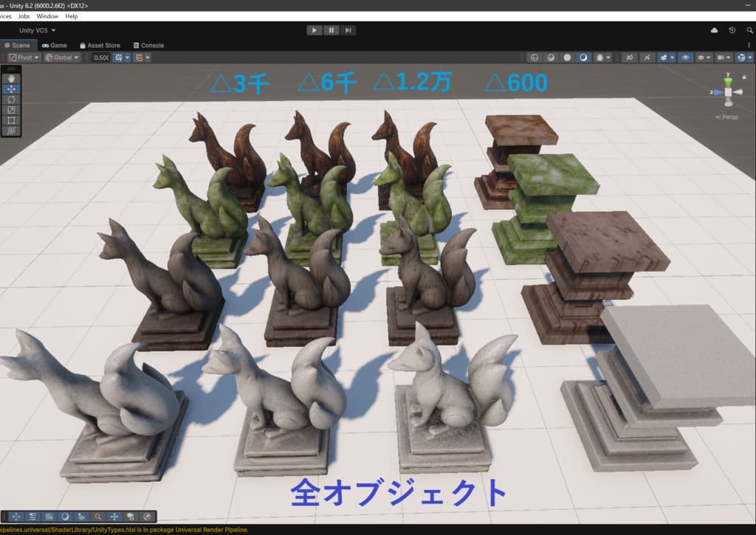Image resolution: width=756 pixels, height=535 pixels.
Task: Switch to the Game tab
Action: (55, 45)
